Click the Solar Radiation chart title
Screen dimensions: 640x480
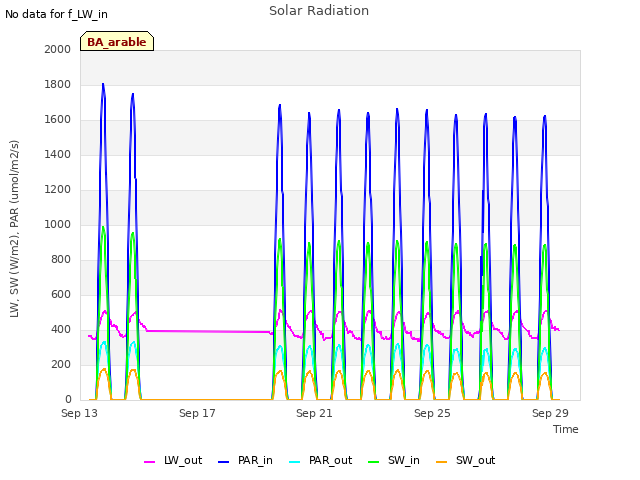coord(319,11)
